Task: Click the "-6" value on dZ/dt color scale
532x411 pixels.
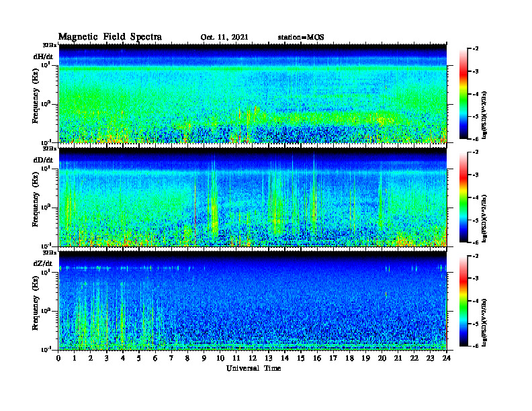Action: [475, 346]
